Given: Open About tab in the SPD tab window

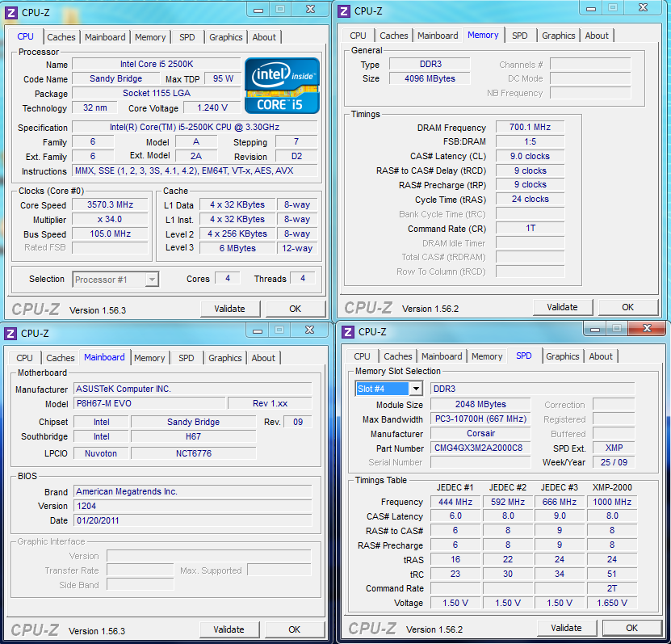Looking at the screenshot, I should (601, 356).
